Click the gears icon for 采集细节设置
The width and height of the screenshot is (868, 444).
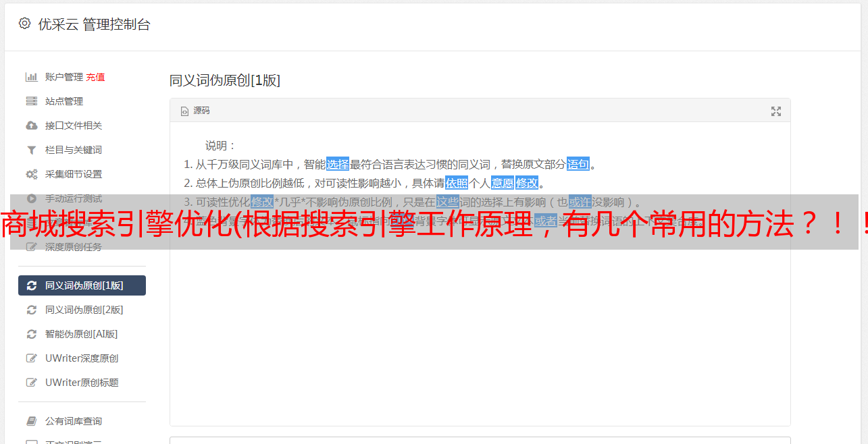31,174
